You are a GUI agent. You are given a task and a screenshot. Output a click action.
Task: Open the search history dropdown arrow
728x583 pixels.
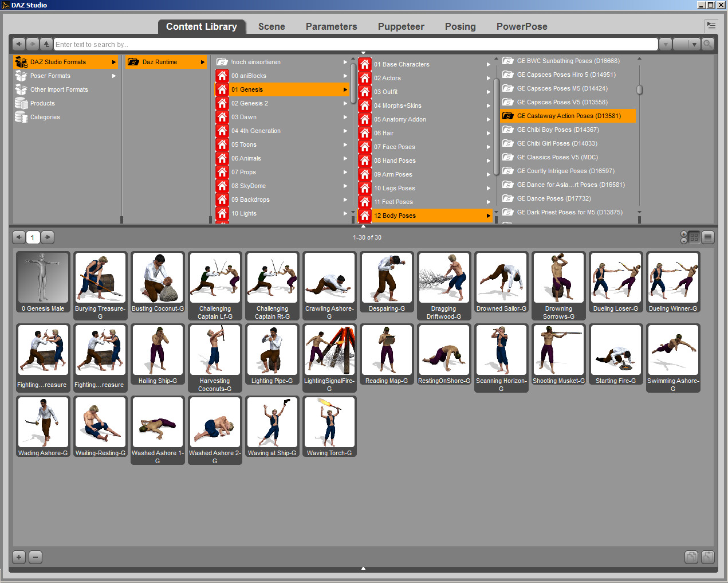click(x=665, y=44)
